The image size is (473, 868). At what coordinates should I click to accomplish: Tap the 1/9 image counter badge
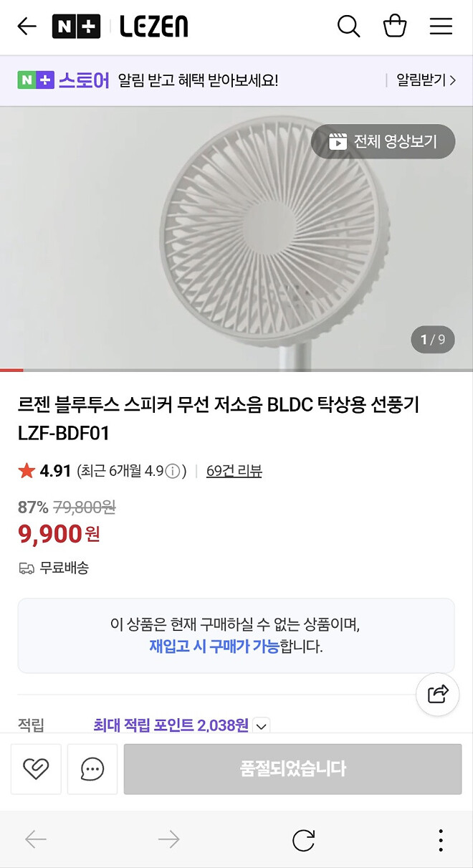[x=432, y=340]
